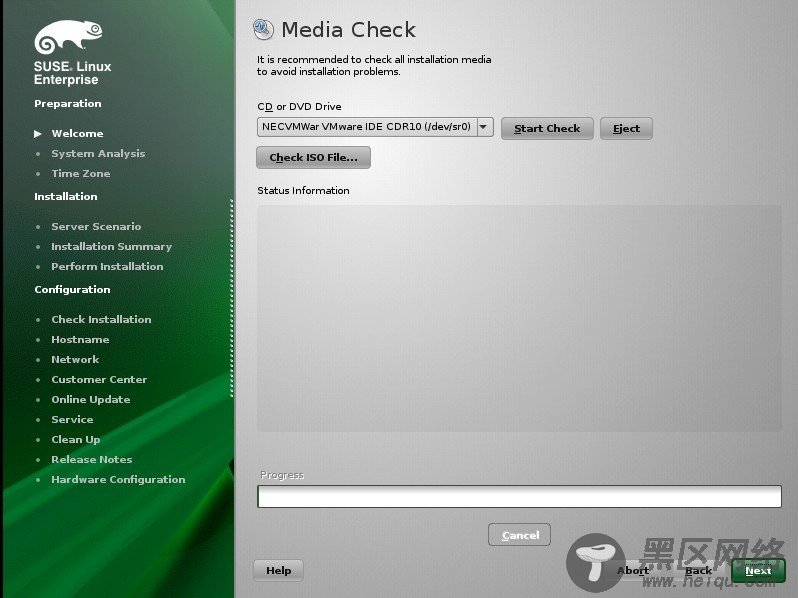Click the Next button

click(x=758, y=571)
